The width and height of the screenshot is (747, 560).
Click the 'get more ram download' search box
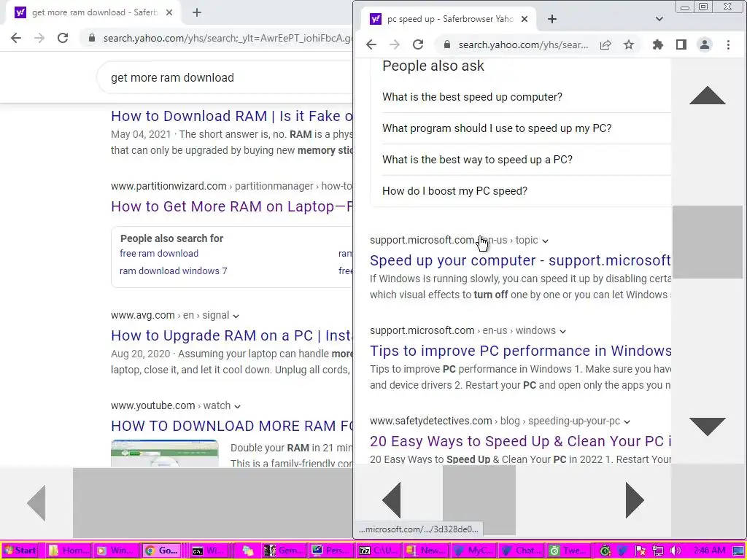[x=224, y=77]
